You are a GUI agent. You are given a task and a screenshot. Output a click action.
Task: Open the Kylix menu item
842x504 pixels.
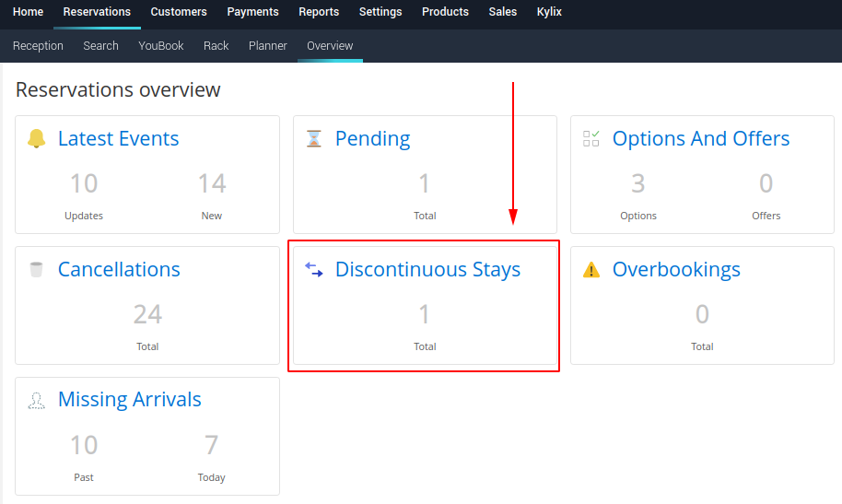coord(549,12)
